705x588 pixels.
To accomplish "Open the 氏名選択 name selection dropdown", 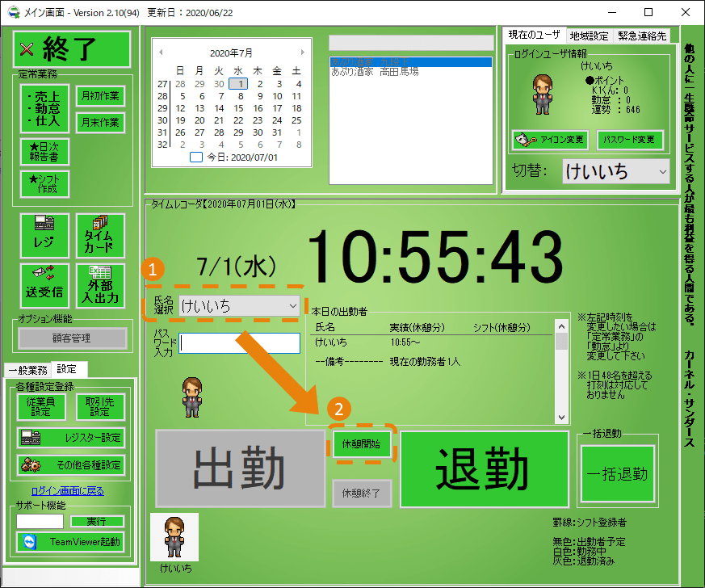I will point(239,306).
